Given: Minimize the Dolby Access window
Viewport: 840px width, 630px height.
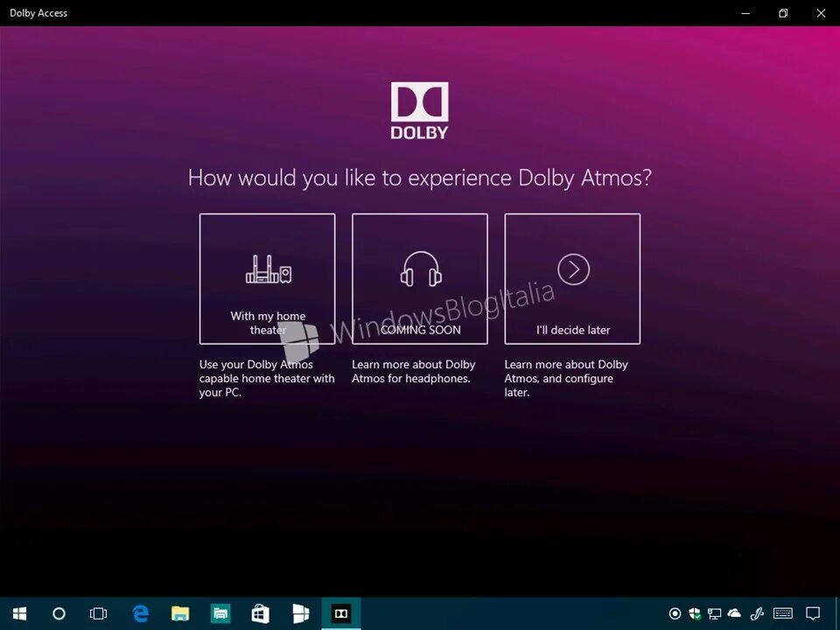Looking at the screenshot, I should (x=745, y=13).
